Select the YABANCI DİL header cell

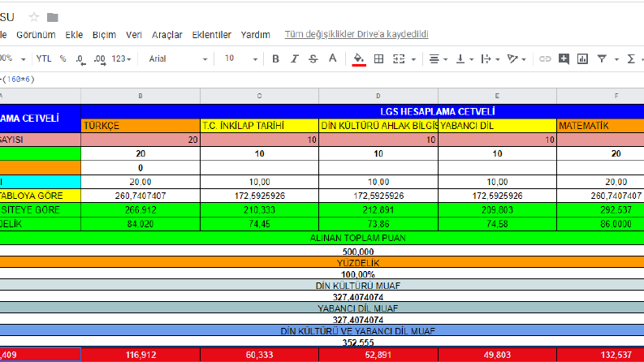(497, 126)
